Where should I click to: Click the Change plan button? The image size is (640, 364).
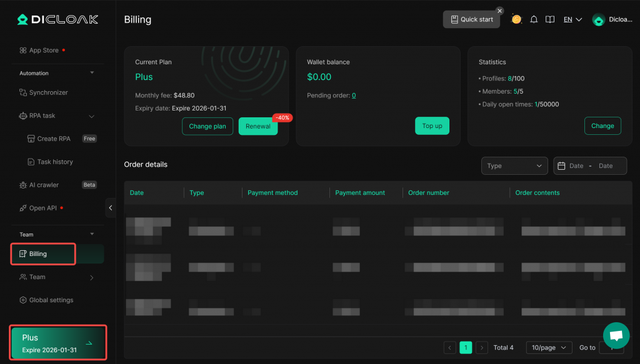[x=207, y=126]
